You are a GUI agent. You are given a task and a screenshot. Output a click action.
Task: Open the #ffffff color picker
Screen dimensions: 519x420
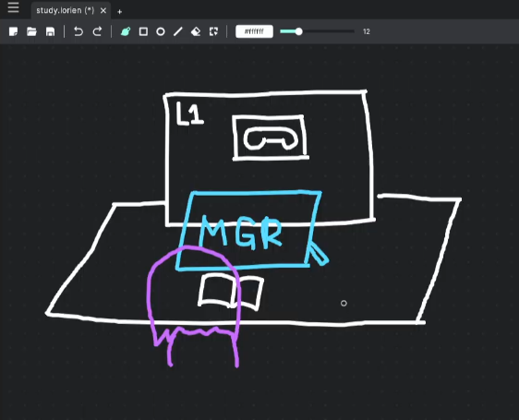(x=254, y=31)
